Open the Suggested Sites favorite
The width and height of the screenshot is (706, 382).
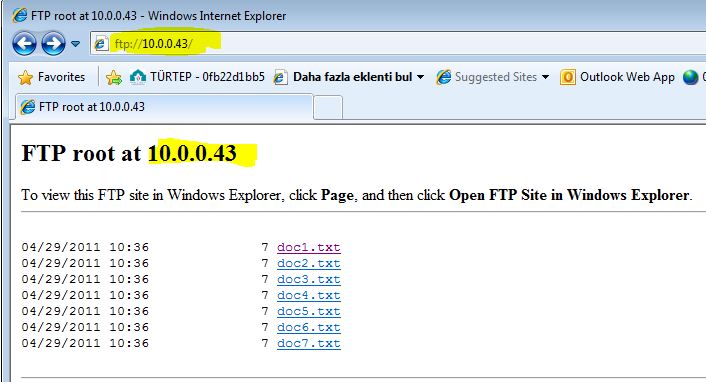[493, 77]
